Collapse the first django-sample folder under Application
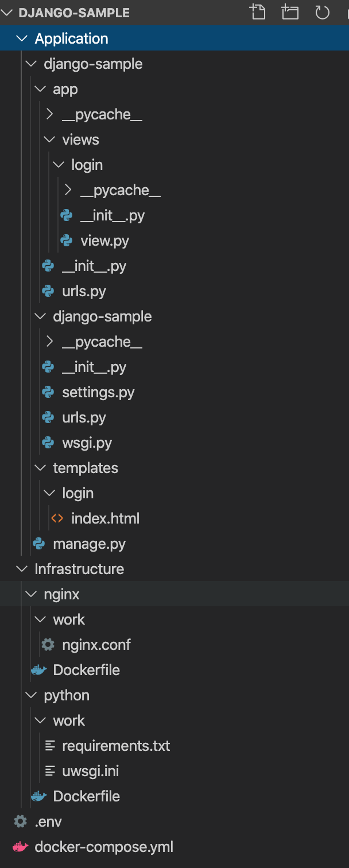This screenshot has height=868, width=349. coord(31,64)
